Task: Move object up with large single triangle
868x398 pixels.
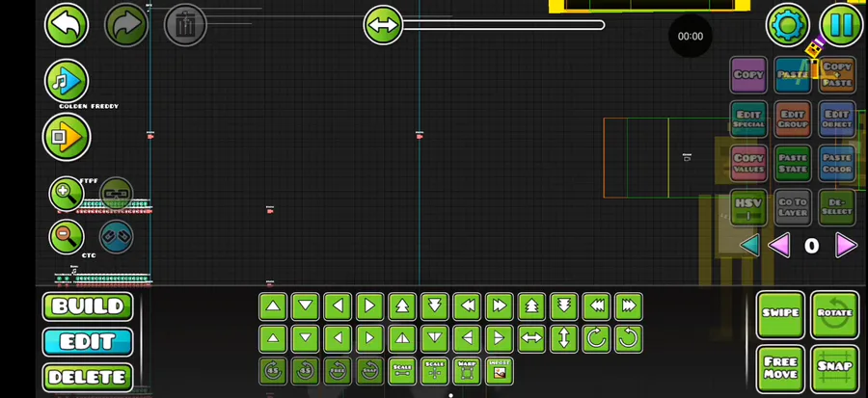Action: pos(273,306)
